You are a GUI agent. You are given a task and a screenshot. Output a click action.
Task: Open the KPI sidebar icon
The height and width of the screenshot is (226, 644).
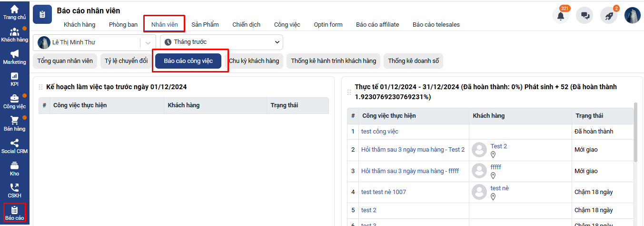click(14, 79)
